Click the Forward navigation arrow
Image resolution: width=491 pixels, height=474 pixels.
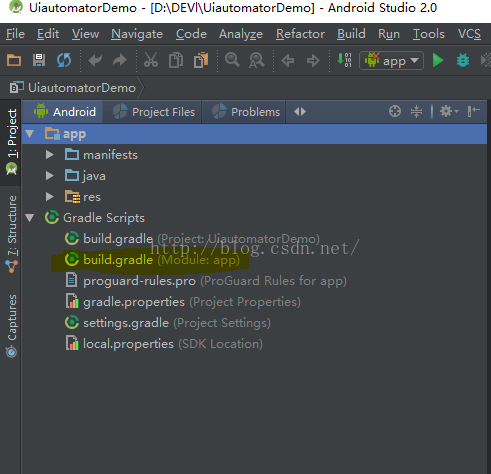point(313,61)
